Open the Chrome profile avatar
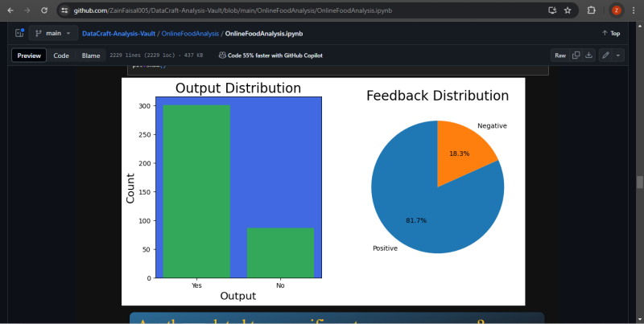The width and height of the screenshot is (644, 324). [616, 10]
